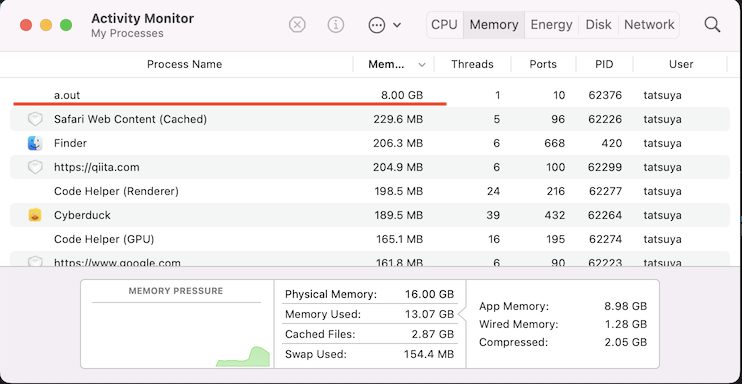
Task: Click the Compressed 2.05 GB entry
Action: tap(563, 342)
